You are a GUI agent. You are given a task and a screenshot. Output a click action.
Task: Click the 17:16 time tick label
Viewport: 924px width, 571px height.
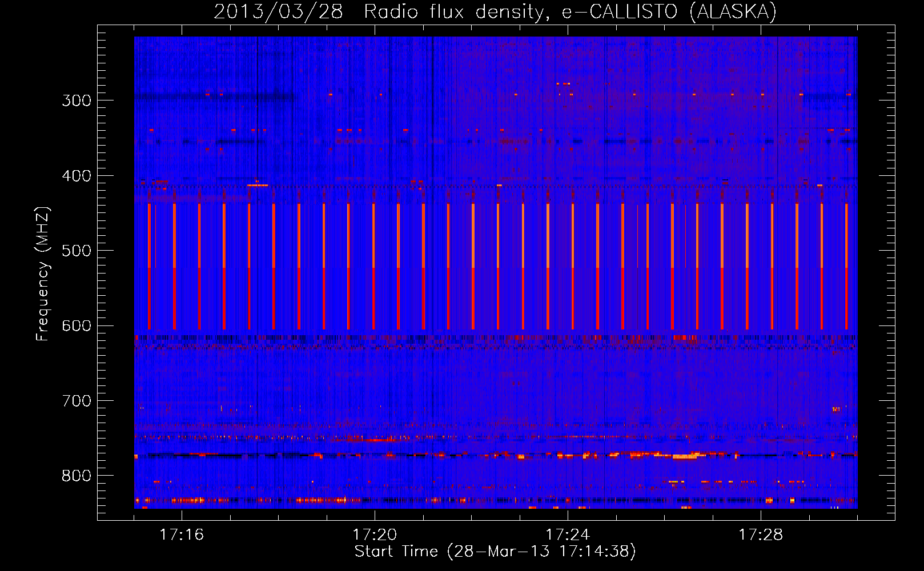tap(182, 534)
